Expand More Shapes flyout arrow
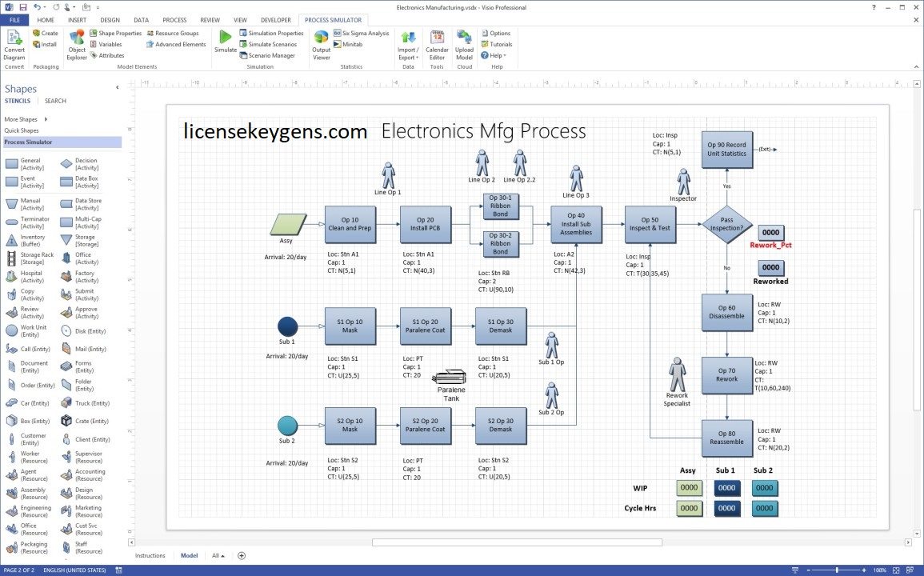Image resolution: width=924 pixels, height=576 pixels. pyautogui.click(x=46, y=119)
